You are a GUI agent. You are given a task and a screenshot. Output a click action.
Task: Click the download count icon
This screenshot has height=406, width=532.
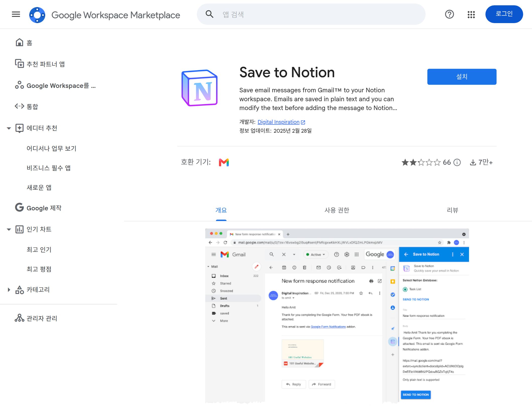[x=473, y=162]
